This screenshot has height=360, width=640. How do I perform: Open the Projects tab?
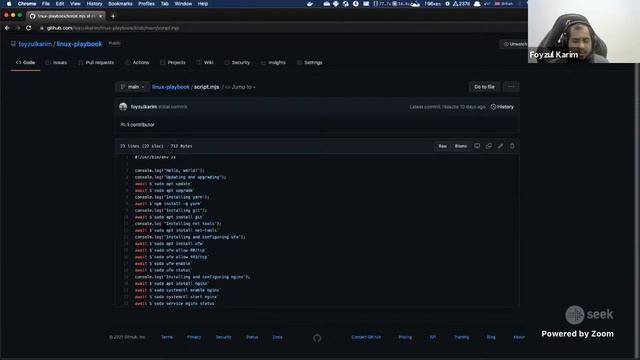pos(173,62)
